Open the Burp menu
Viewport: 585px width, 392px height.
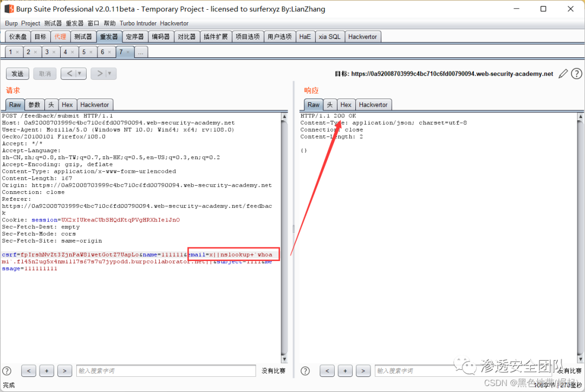coord(11,23)
